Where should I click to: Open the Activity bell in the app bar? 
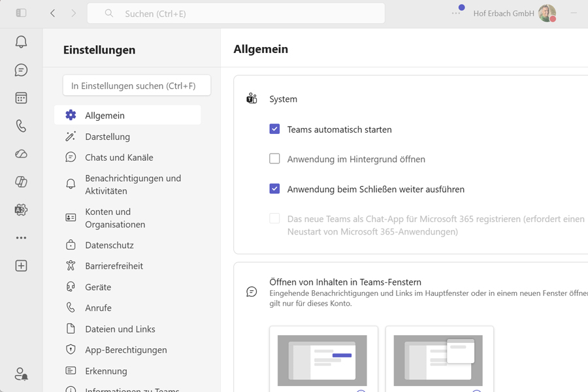[x=21, y=42]
